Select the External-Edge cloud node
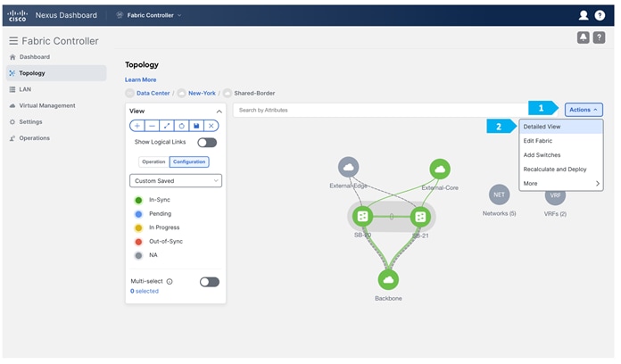This screenshot has width=621, height=364. (x=349, y=167)
